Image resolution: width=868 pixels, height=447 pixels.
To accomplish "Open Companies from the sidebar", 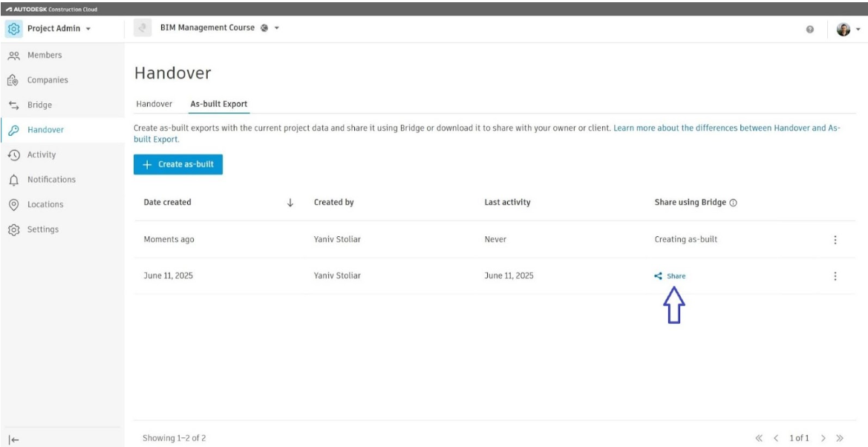I will tap(48, 80).
